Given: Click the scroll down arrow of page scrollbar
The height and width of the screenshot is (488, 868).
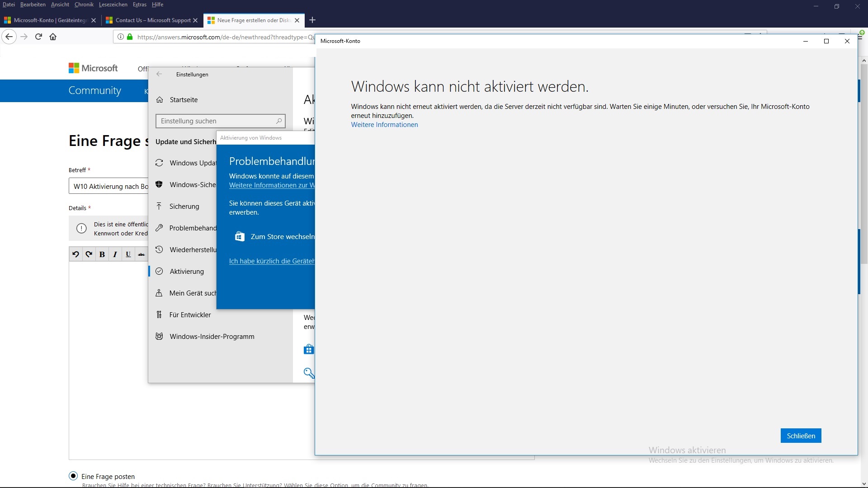Looking at the screenshot, I should pos(864,484).
